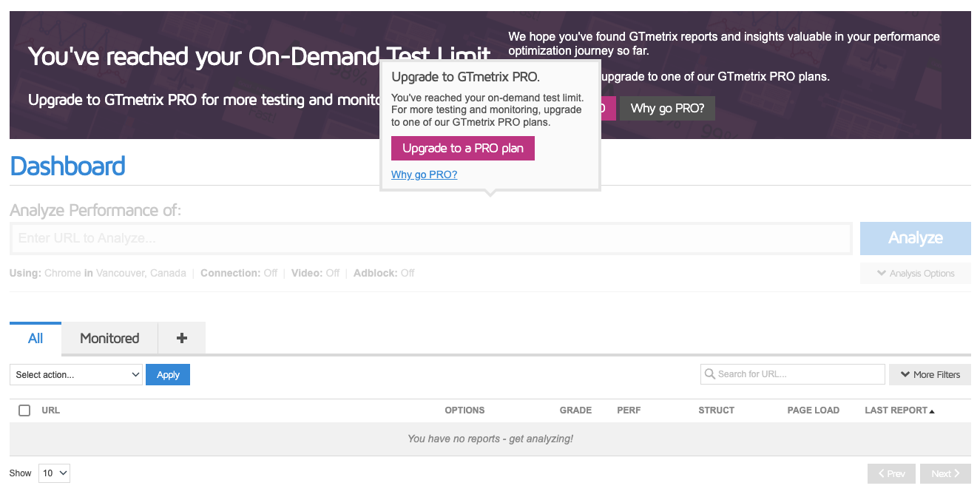Click the Adblock: Off setting
The height and width of the screenshot is (497, 980).
(384, 273)
